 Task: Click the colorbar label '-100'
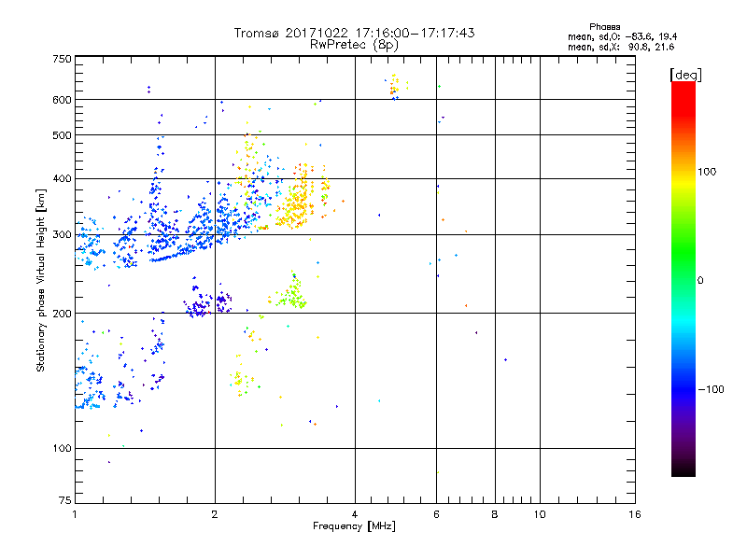pyautogui.click(x=712, y=389)
